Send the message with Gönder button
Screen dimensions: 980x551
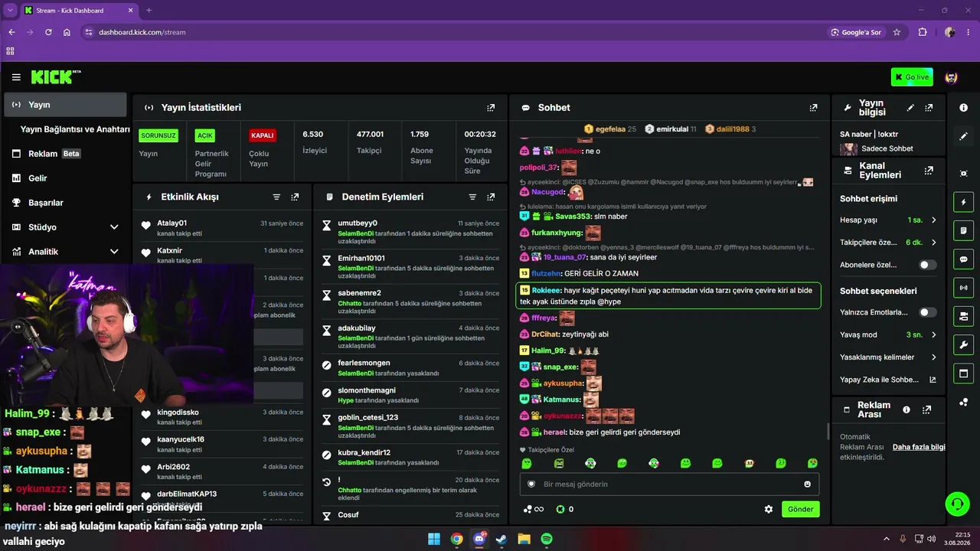point(800,509)
